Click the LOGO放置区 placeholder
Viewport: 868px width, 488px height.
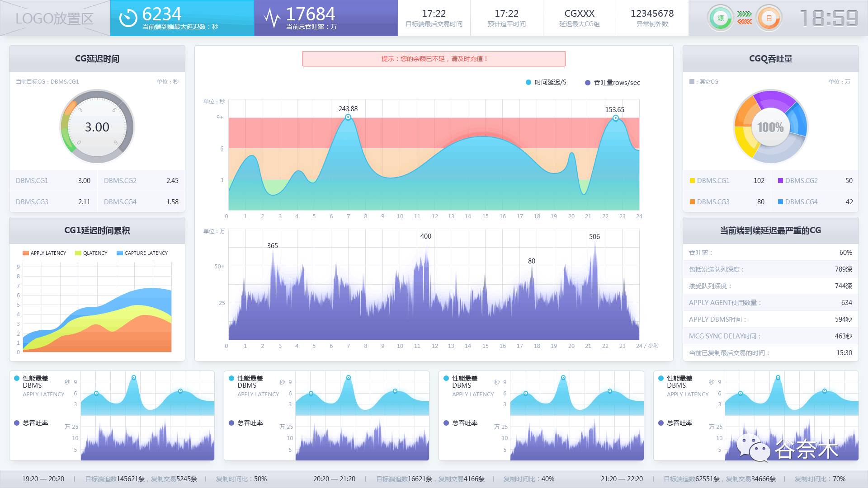pos(55,18)
